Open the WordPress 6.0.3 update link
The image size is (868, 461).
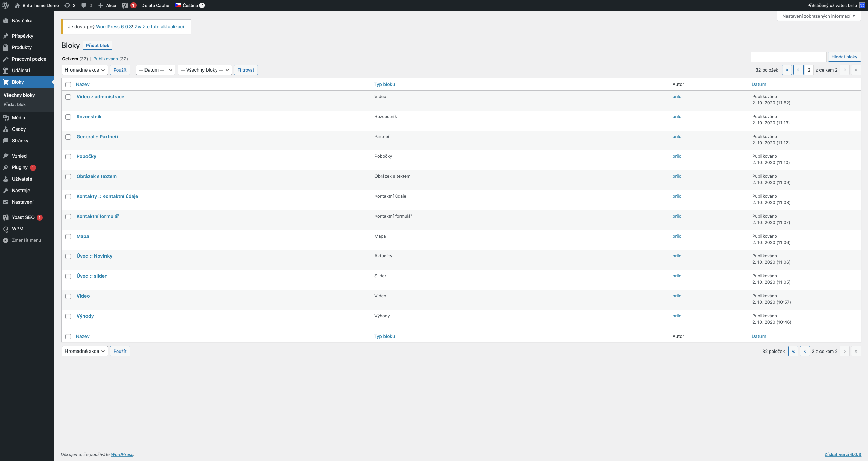[114, 27]
